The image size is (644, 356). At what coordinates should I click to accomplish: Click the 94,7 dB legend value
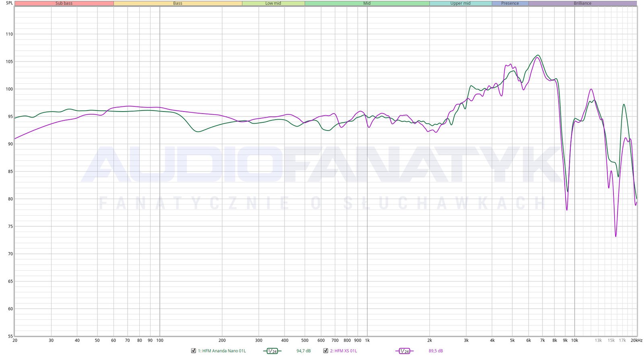303,351
